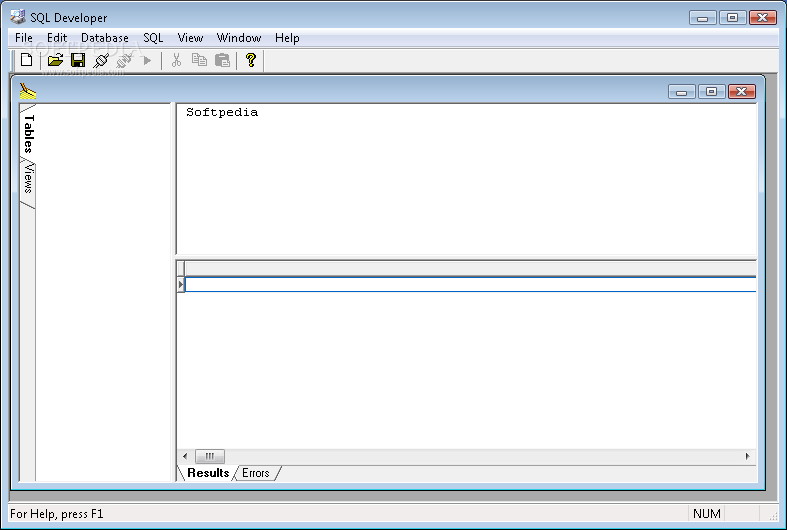
Task: Select the Results tab
Action: pos(208,473)
